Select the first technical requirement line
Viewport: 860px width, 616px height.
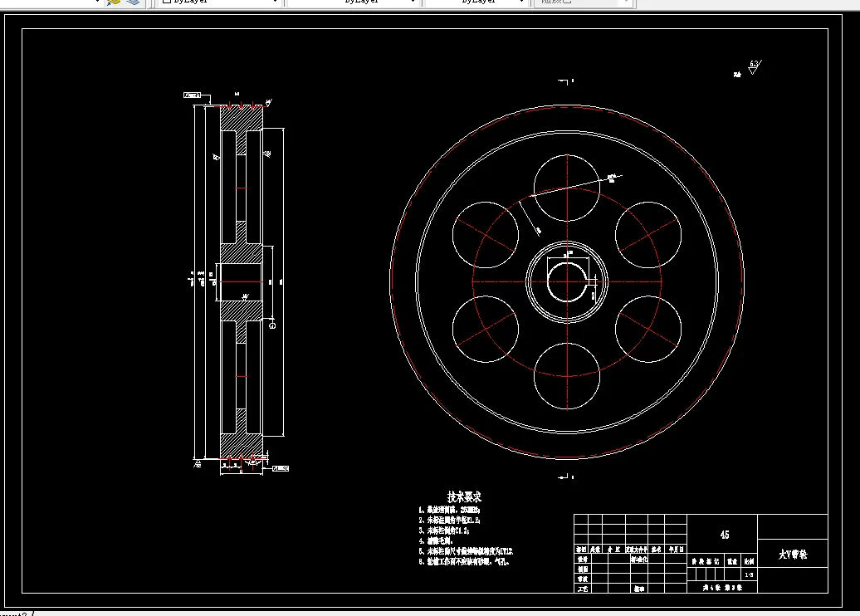point(449,510)
